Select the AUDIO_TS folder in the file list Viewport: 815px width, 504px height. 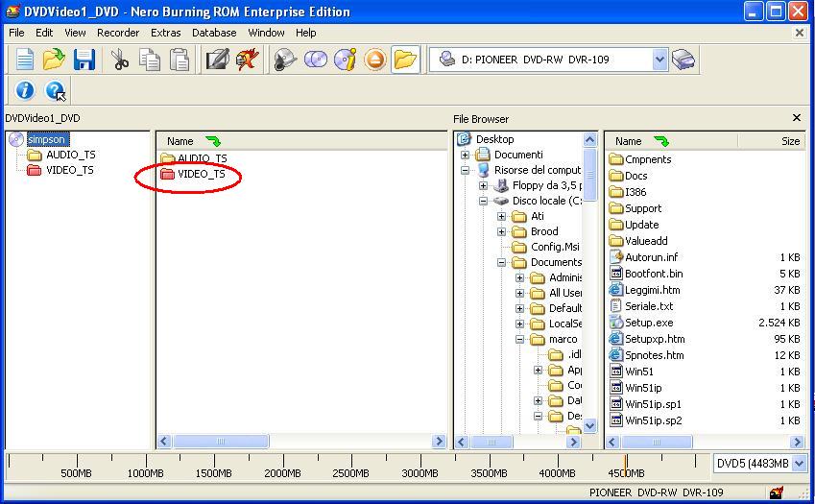click(x=203, y=158)
